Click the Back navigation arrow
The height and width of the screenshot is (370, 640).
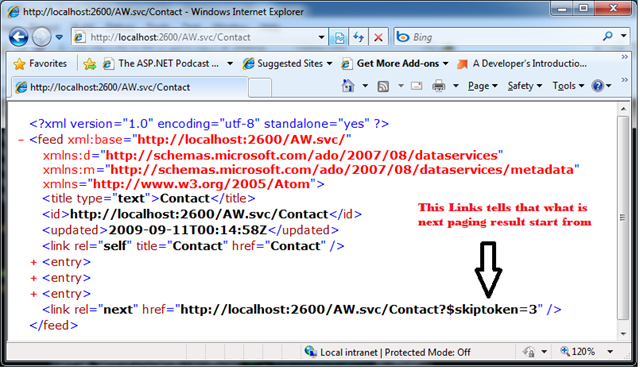point(18,38)
